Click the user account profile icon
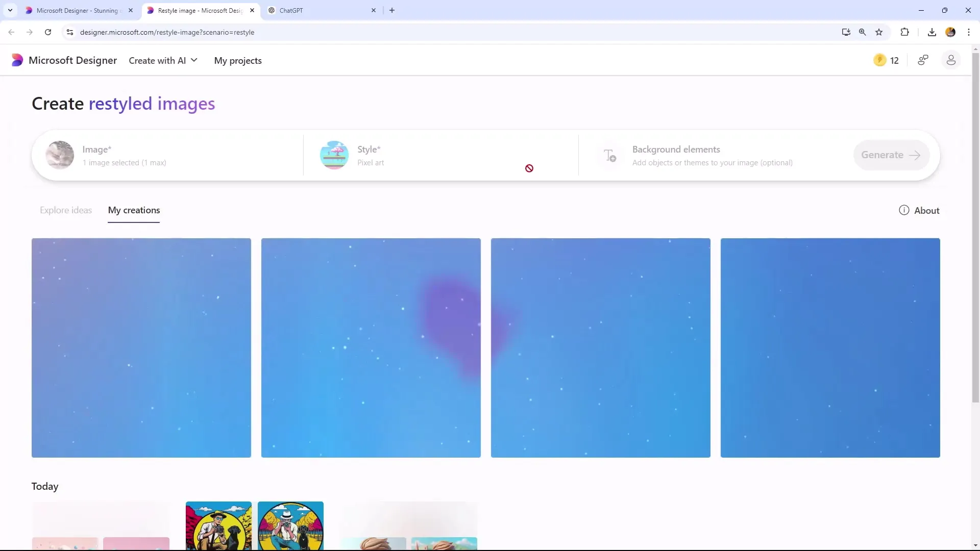980x551 pixels. pyautogui.click(x=951, y=61)
